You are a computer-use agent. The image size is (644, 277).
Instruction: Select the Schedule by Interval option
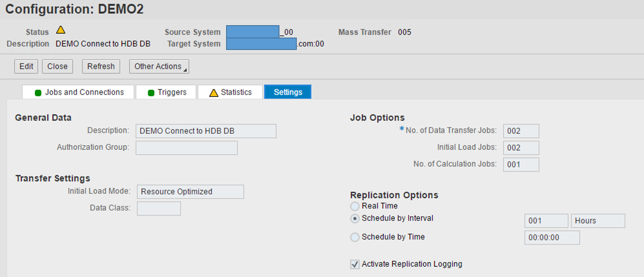(355, 218)
